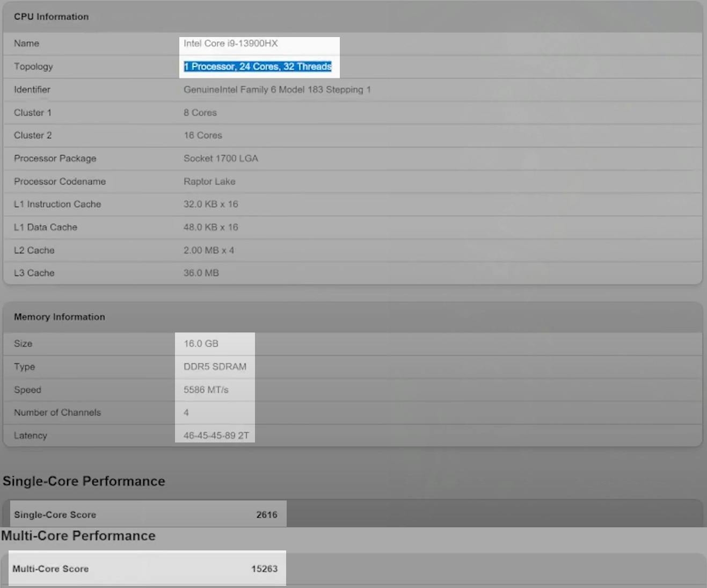Click the L1 Instruction Cache label
The image size is (707, 588).
pos(57,204)
